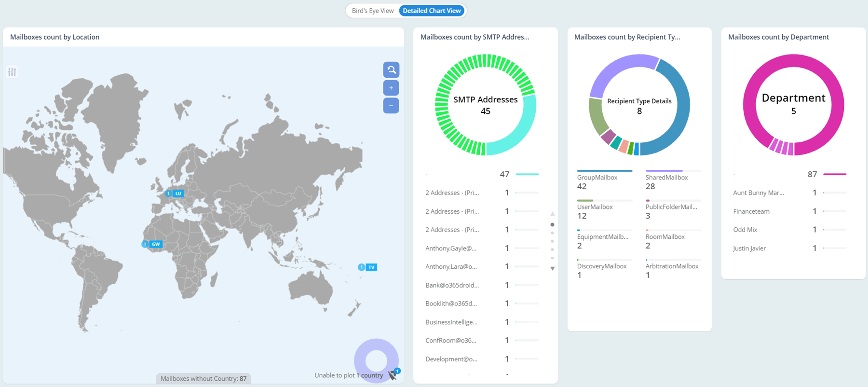Zoom in the map with plus button
Viewport: 868px width, 387px height.
coord(391,88)
